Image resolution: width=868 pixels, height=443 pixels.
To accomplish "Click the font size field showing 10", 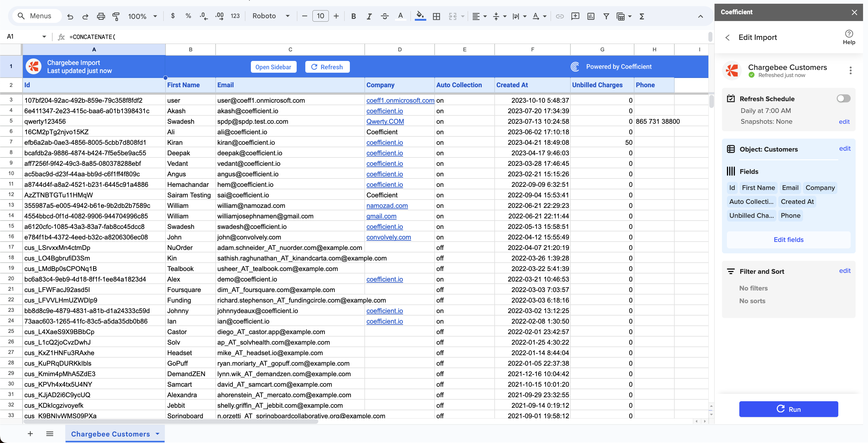I will click(320, 16).
